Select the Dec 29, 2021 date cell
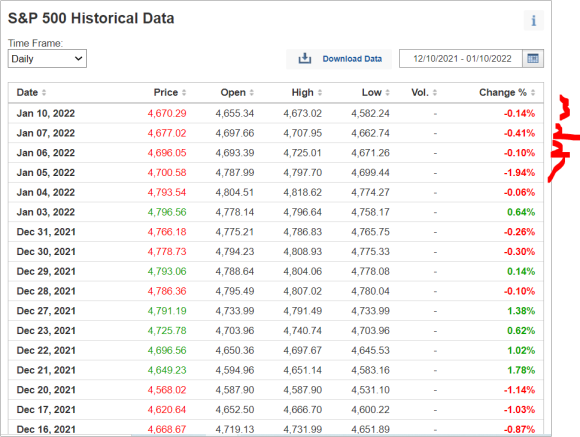The height and width of the screenshot is (437, 580). point(46,272)
